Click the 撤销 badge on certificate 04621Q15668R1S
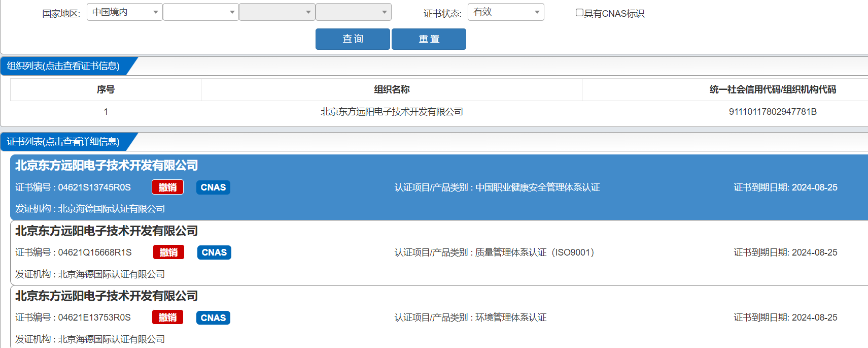Image resolution: width=868 pixels, height=348 pixels. [x=168, y=252]
